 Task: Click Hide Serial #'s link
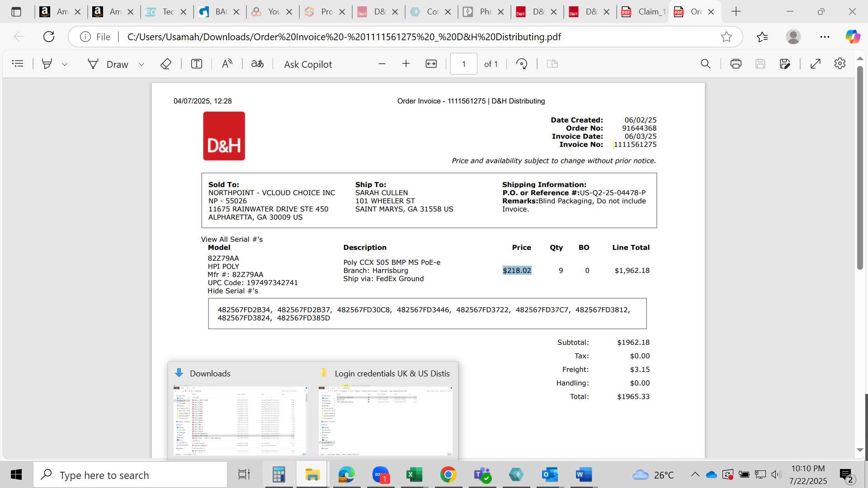233,291
